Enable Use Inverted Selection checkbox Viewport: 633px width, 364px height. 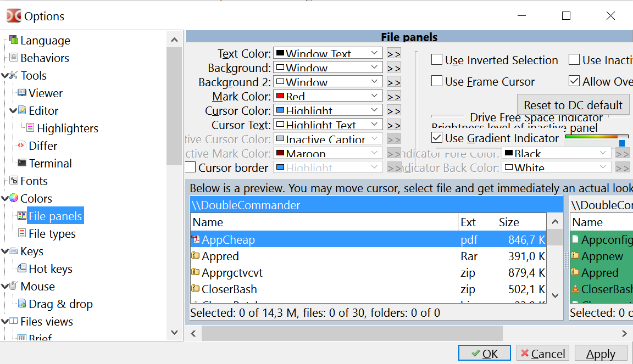(437, 60)
